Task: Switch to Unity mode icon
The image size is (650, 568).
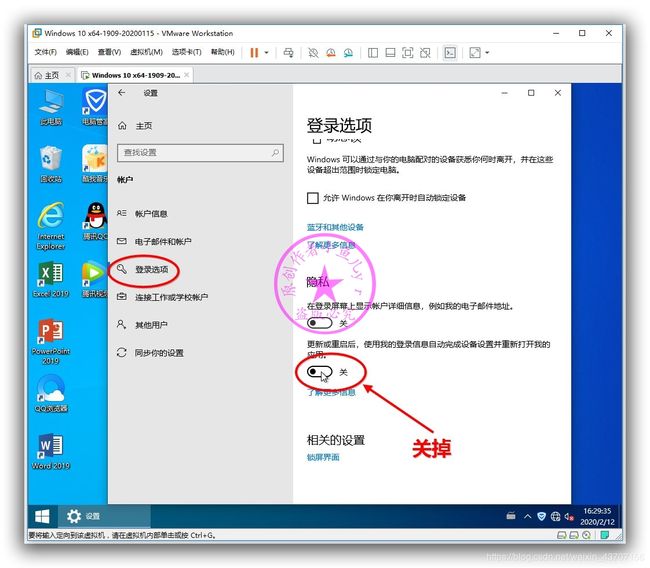Action: 425,53
